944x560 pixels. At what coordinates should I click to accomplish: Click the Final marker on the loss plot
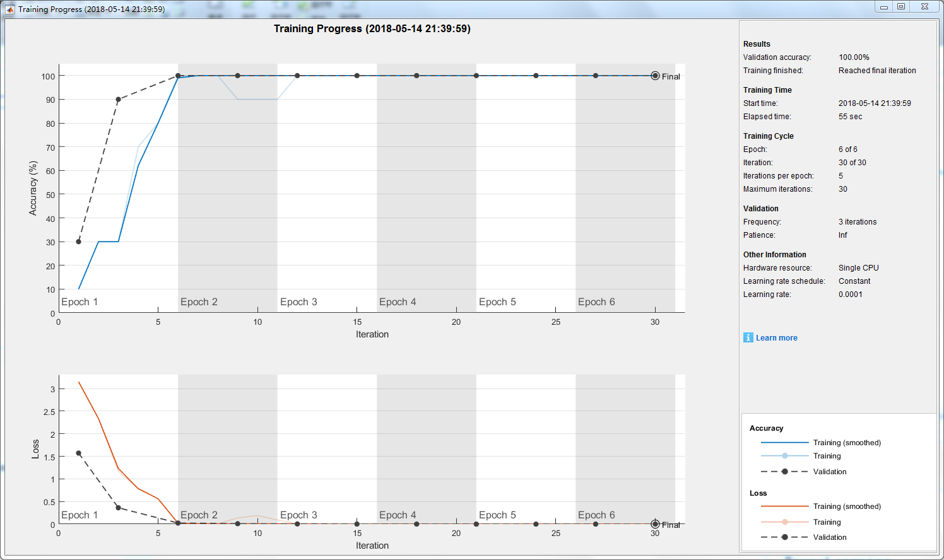[655, 524]
